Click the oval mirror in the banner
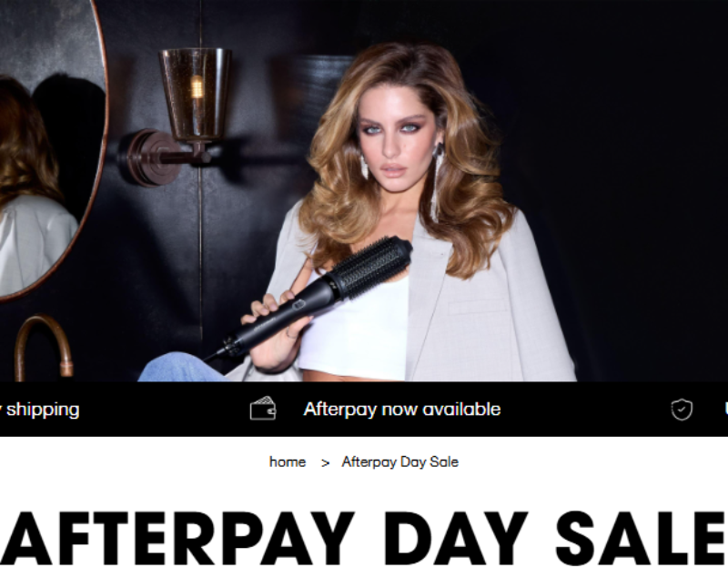 tap(49, 148)
